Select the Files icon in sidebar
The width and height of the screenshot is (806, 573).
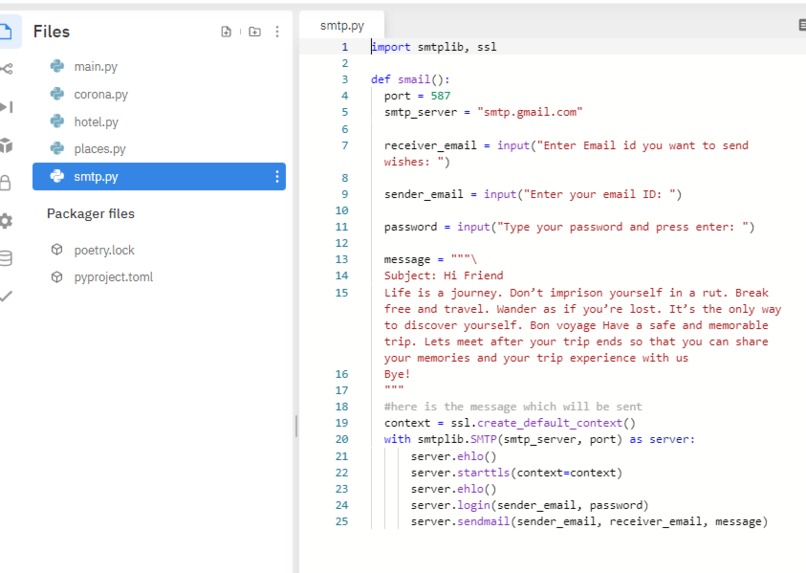click(6, 31)
